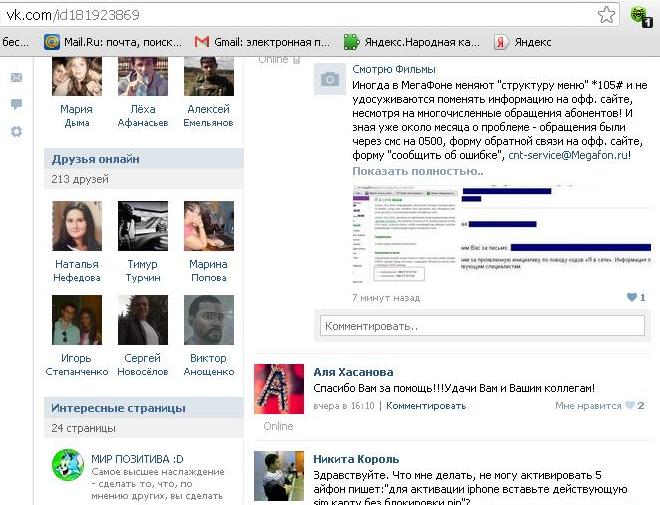Expand post with Показать полностью link
Viewport: 660px width, 505px height.
click(417, 171)
